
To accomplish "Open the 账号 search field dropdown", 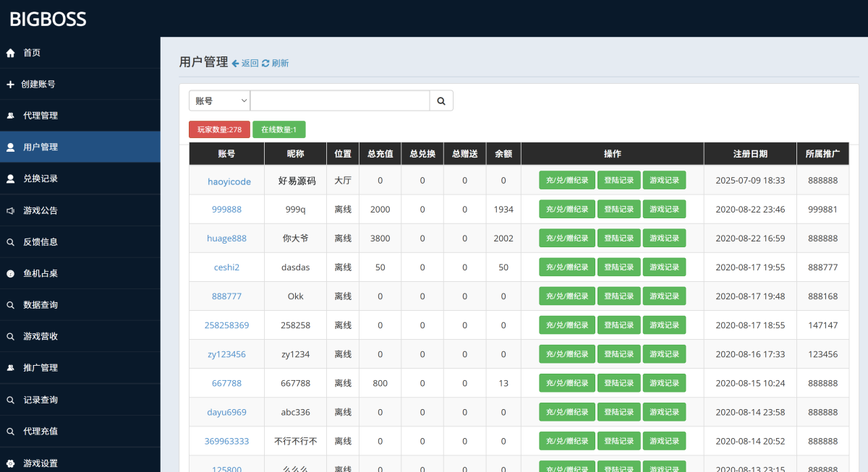I will pos(219,100).
